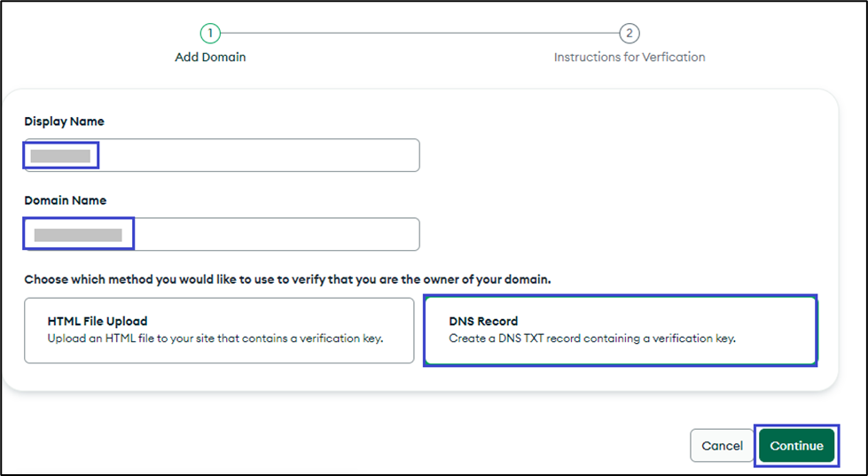868x476 pixels.
Task: Click the 'Create a DNS TXT record' description
Action: (x=592, y=339)
